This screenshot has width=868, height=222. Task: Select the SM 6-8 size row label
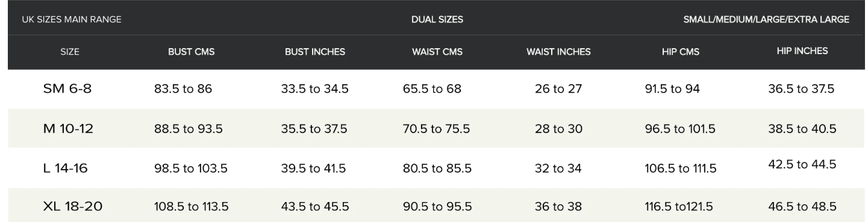67,90
